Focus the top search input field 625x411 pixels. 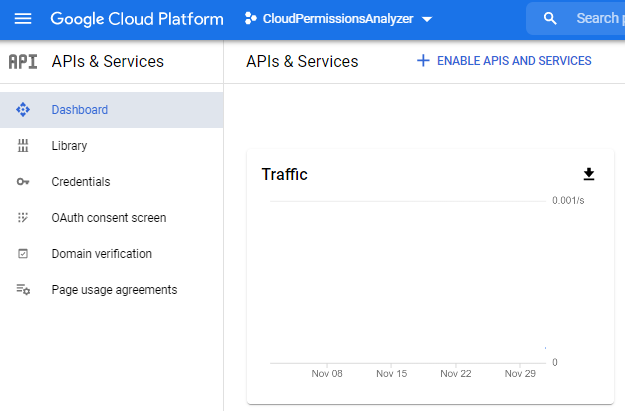(598, 19)
